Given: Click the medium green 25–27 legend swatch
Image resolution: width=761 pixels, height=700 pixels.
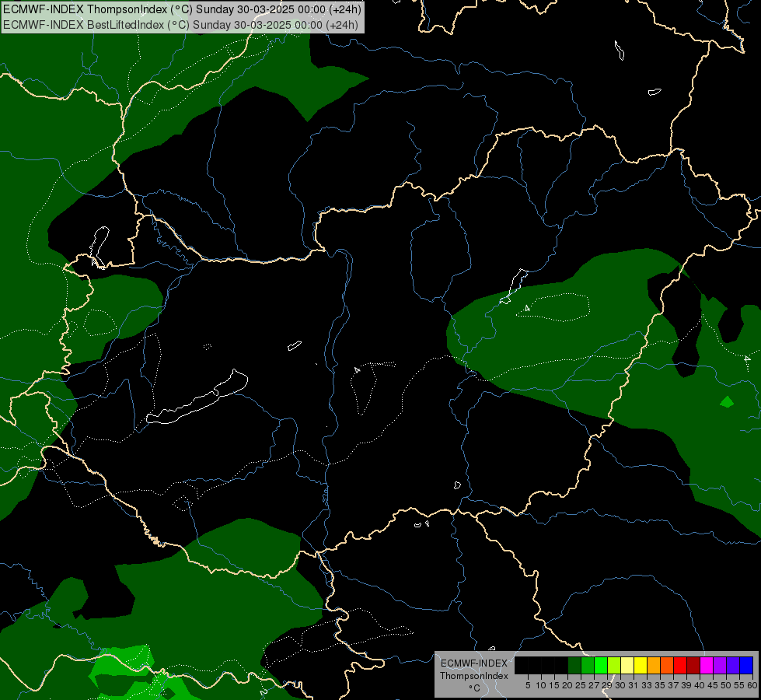Looking at the screenshot, I should [588, 665].
